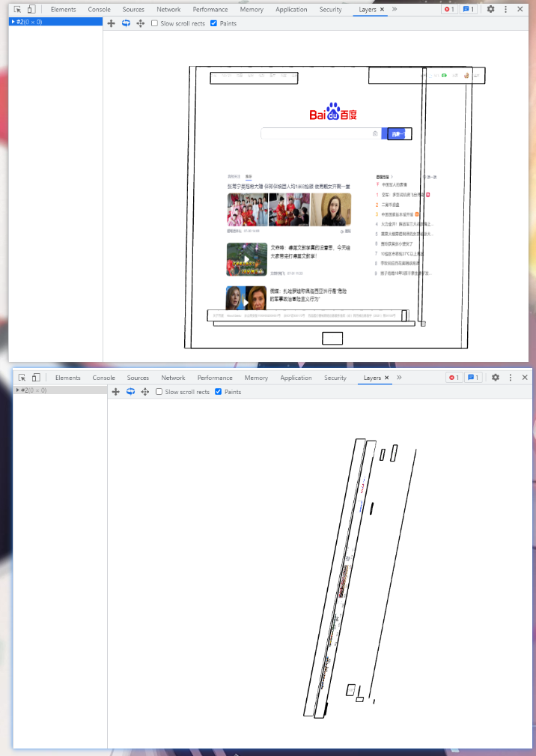
Task: Enable Slow scroll rects in lower panel
Action: (x=159, y=392)
